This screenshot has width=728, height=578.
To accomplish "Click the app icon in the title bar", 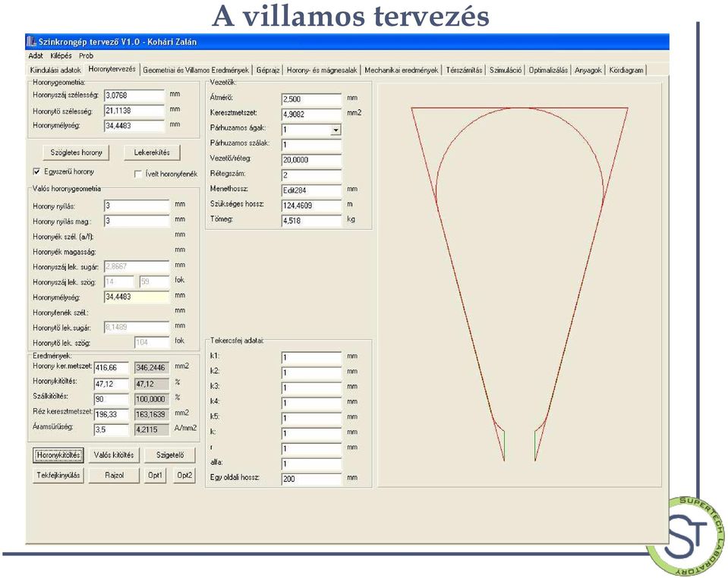I will (x=32, y=42).
